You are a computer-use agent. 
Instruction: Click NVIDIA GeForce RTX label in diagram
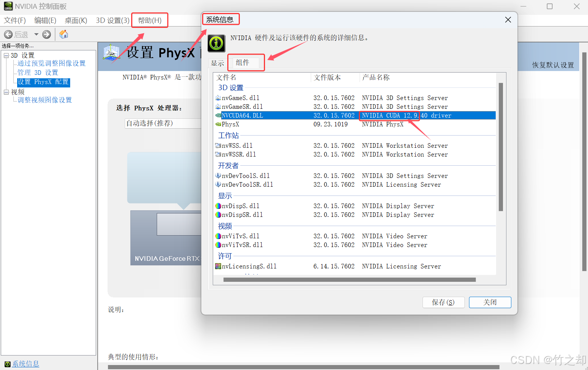(167, 259)
